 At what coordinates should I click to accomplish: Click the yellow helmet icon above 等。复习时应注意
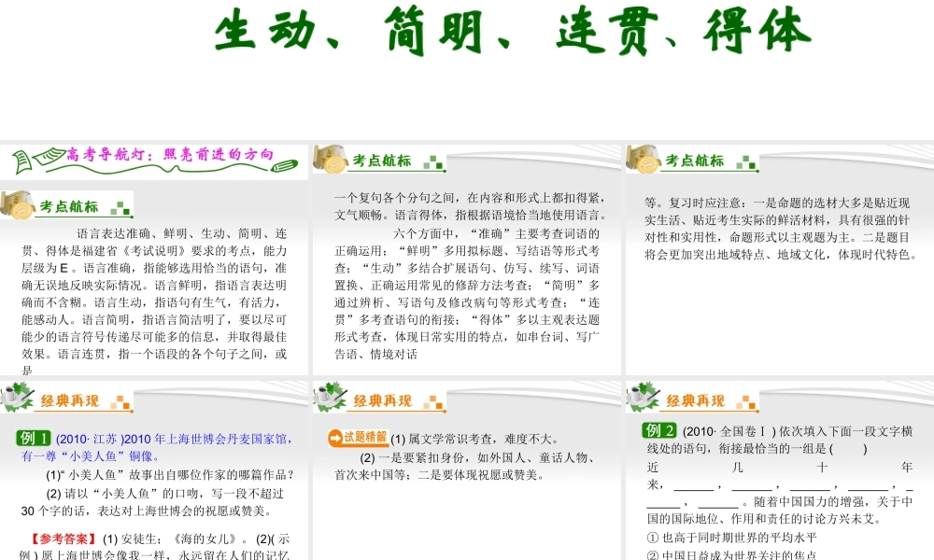tap(644, 159)
